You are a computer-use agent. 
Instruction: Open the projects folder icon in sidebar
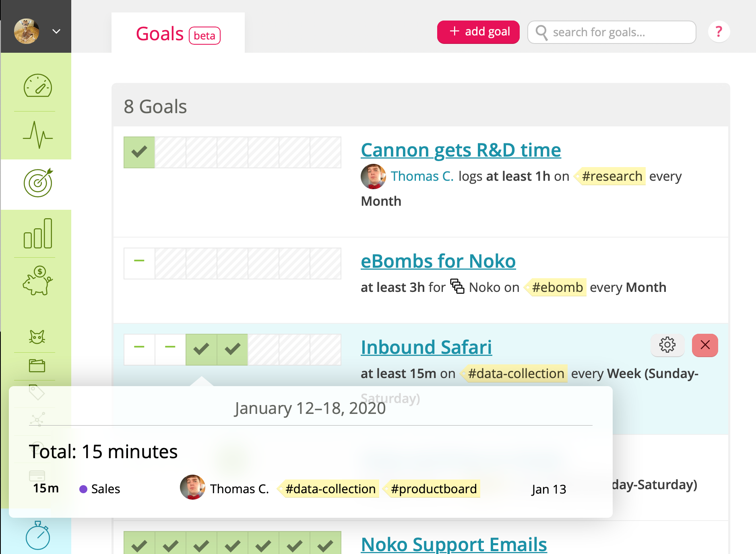point(37,365)
